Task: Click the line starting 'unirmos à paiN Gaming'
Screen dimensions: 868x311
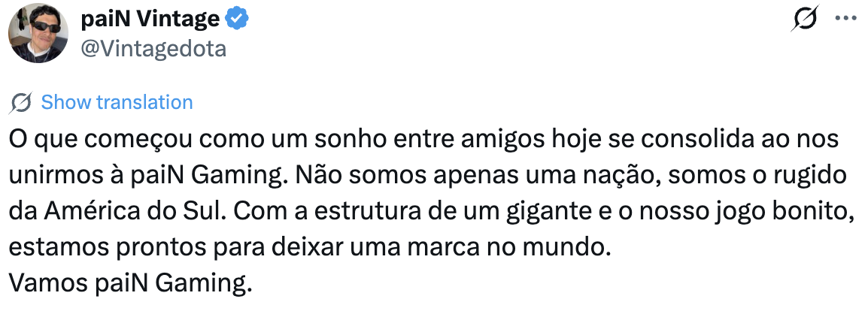Action: [429, 176]
